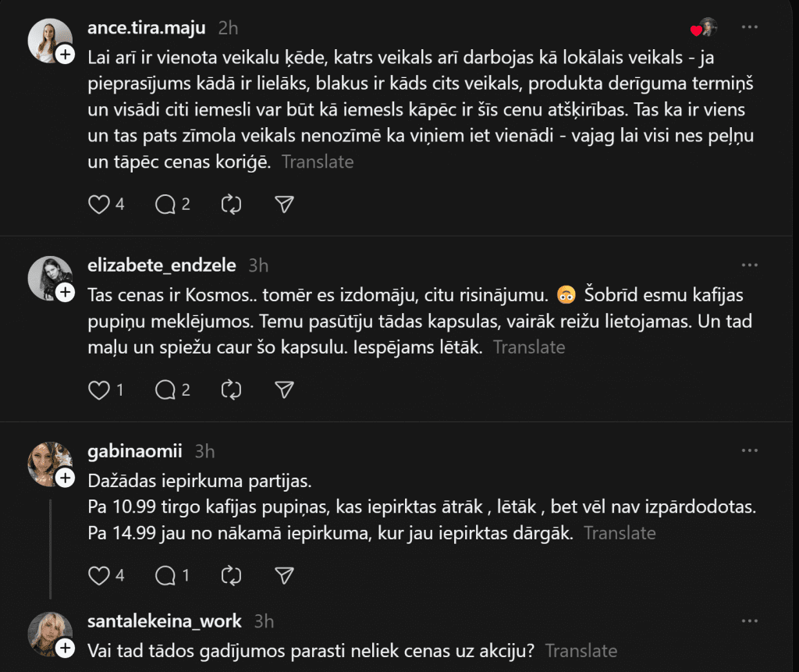Open santalekeina_work username profile link
799x672 pixels.
click(165, 621)
